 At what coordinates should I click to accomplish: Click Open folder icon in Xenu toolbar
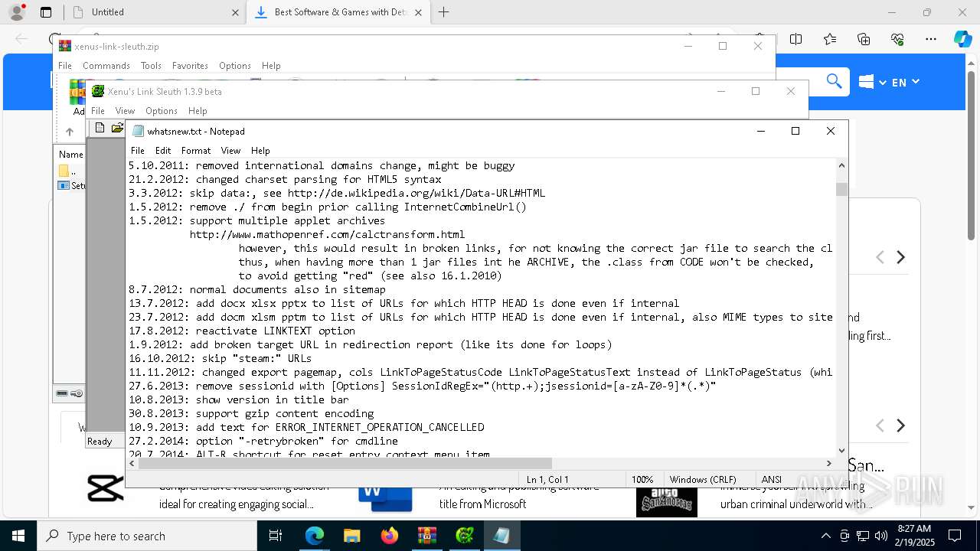tap(117, 129)
